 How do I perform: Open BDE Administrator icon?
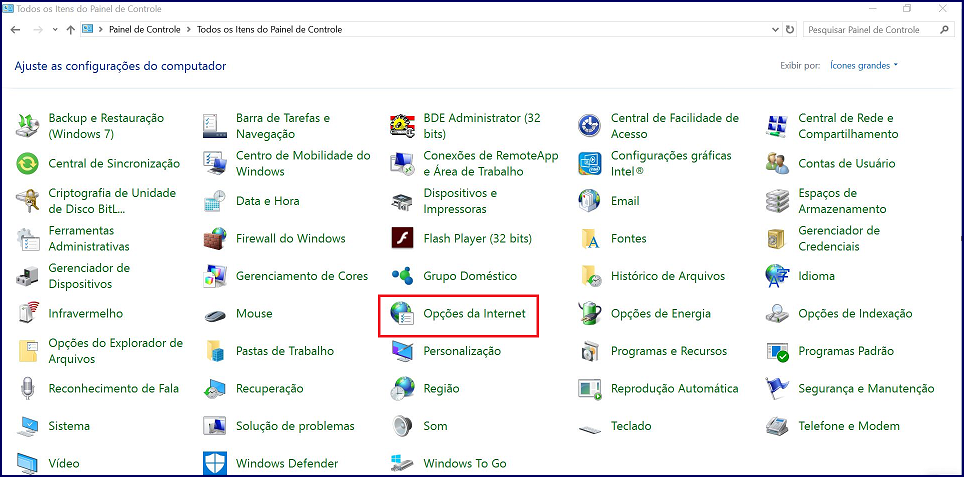pos(403,126)
